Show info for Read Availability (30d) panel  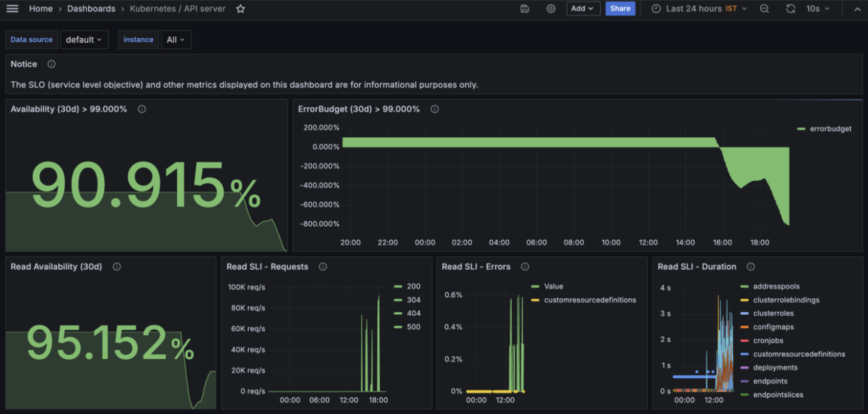click(117, 267)
